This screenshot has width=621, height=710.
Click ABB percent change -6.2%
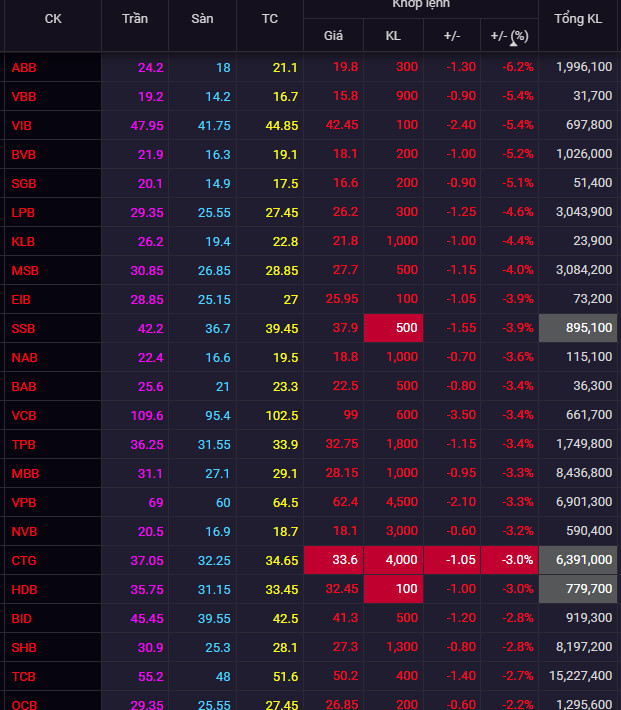coord(517,67)
